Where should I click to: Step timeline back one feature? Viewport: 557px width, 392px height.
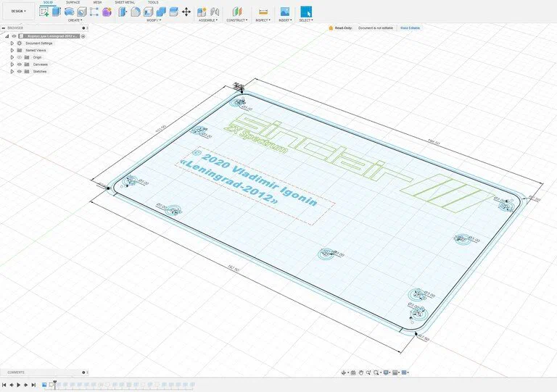point(12,385)
